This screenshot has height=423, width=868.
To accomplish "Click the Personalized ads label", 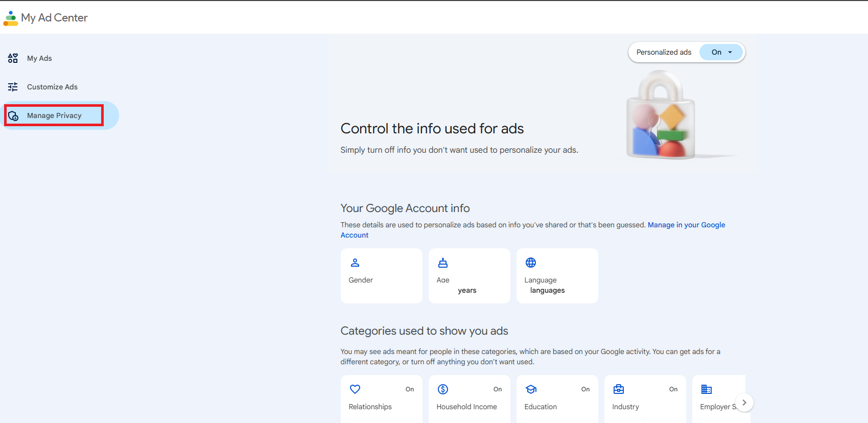I will 664,52.
